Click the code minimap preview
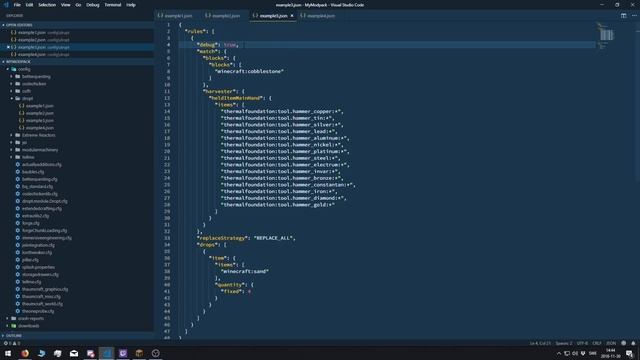The height and width of the screenshot is (360, 640). tap(605, 36)
